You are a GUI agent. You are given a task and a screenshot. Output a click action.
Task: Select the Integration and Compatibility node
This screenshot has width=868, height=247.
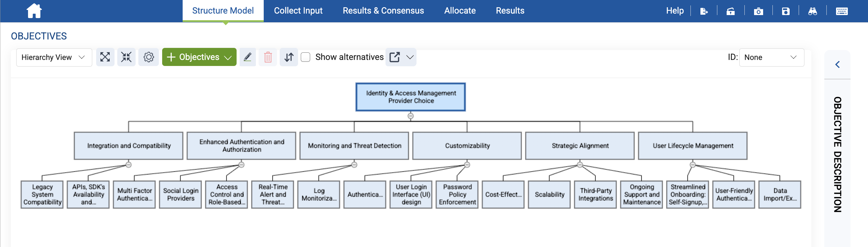[x=128, y=145]
